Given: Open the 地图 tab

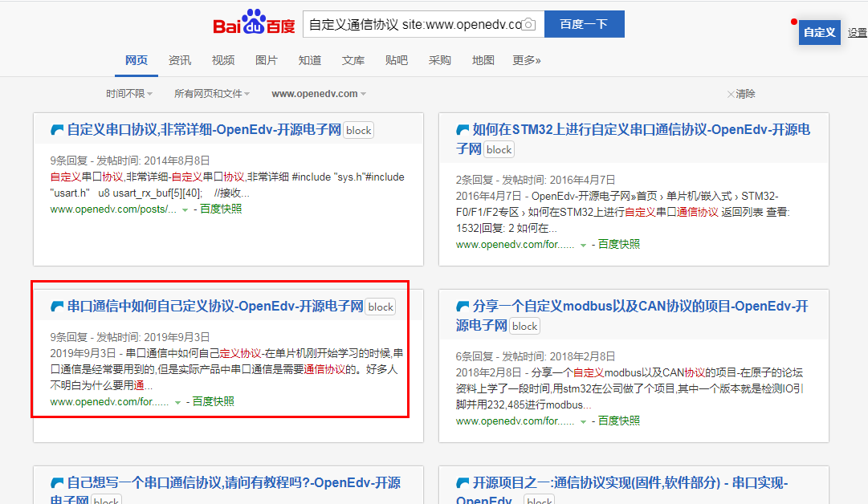Looking at the screenshot, I should click(483, 60).
